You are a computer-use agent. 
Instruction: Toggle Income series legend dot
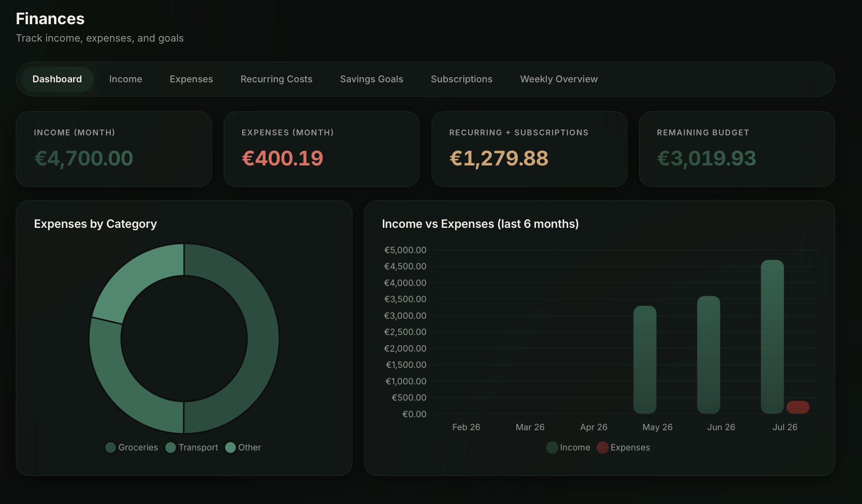552,448
